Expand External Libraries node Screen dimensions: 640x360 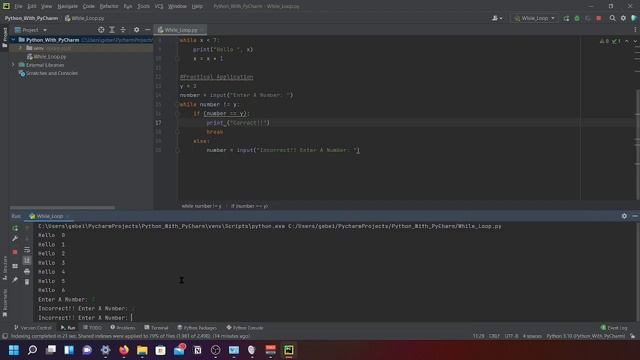[x=13, y=65]
